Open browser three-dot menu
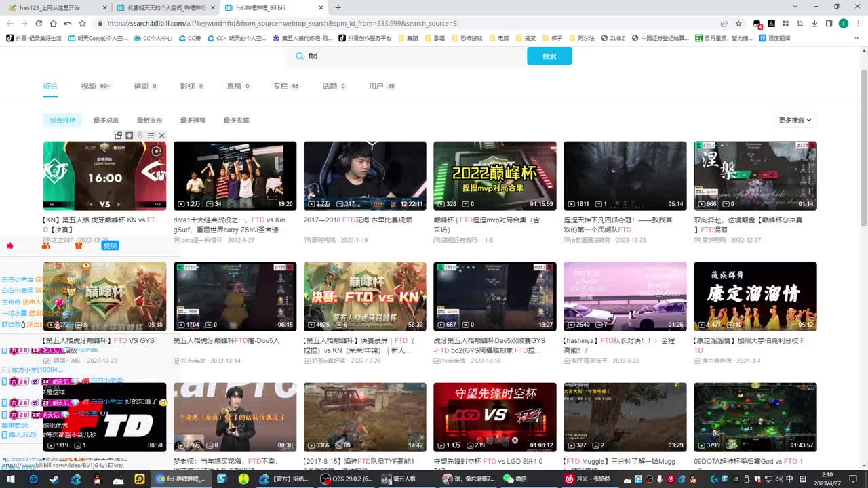This screenshot has height=488, width=868. (858, 23)
